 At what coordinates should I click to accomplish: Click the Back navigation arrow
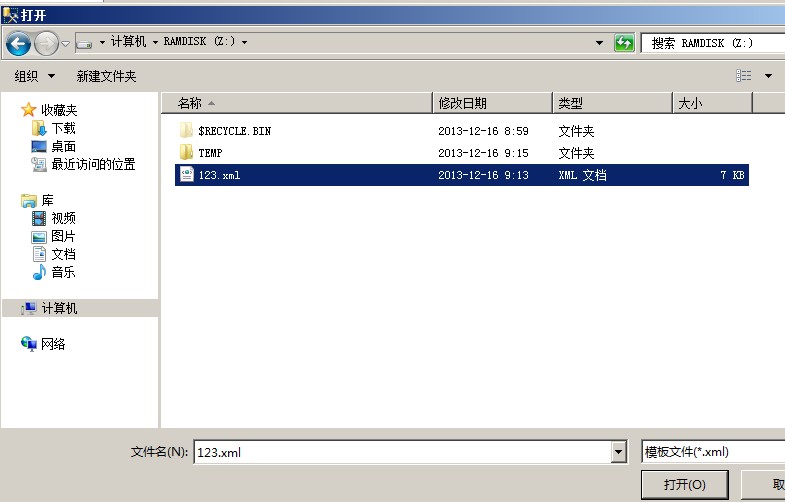[19, 44]
